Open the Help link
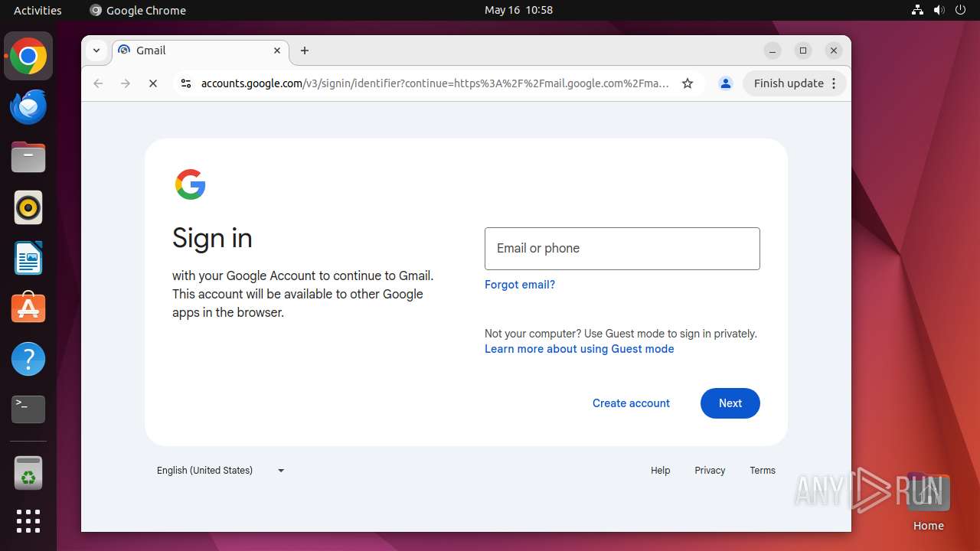Screen dimensions: 980x551 (x=661, y=471)
